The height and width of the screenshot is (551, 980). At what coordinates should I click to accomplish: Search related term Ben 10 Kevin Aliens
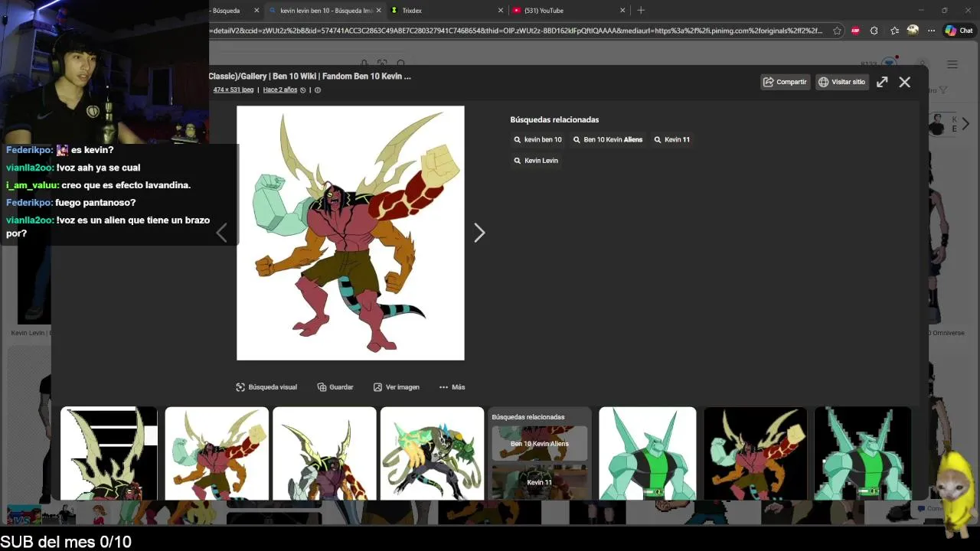tap(608, 140)
